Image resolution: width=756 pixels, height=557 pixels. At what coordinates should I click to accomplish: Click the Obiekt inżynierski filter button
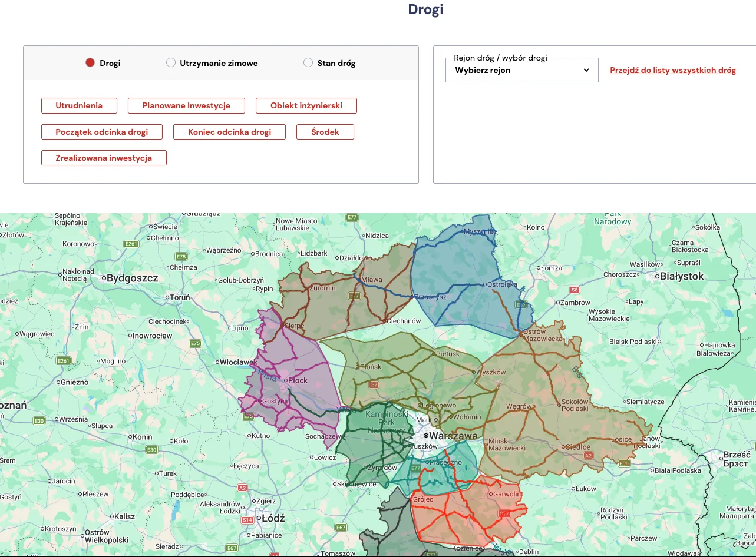tap(306, 106)
